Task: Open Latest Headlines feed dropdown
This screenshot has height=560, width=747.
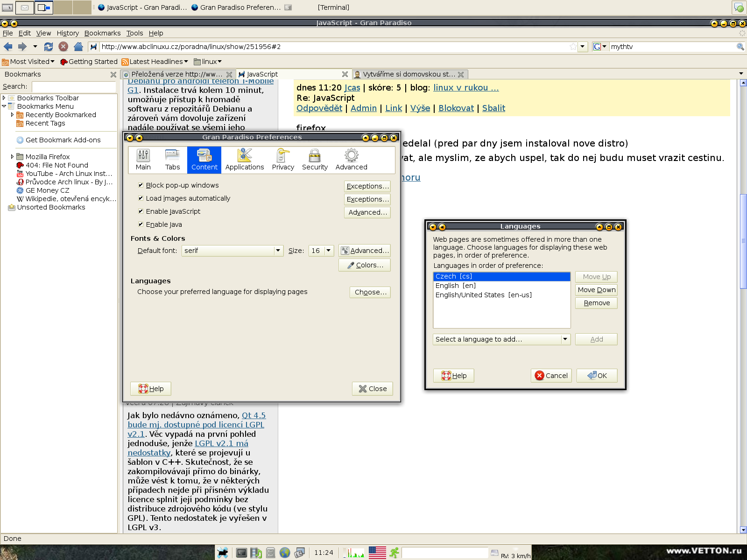Action: click(155, 62)
